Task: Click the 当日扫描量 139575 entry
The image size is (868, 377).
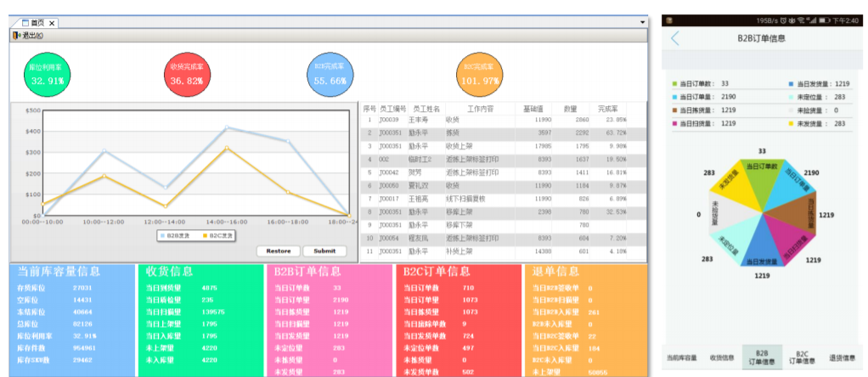Action: [185, 312]
